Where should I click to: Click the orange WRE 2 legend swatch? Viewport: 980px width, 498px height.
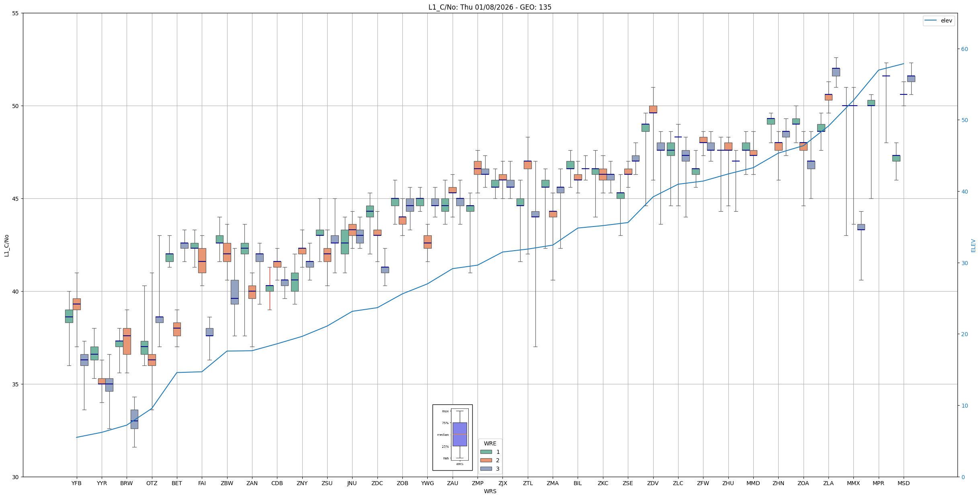[486, 460]
